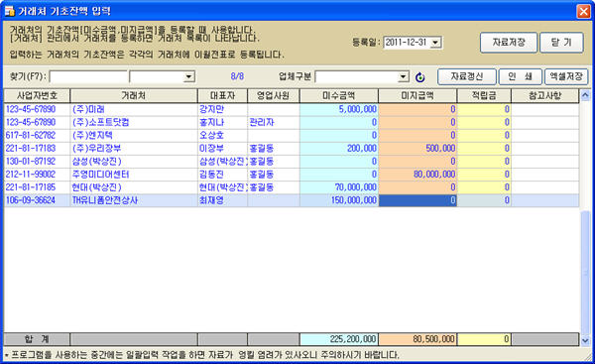This screenshot has height=364, width=595.
Task: Select the (주)우리장부 client cell
Action: [x=134, y=149]
